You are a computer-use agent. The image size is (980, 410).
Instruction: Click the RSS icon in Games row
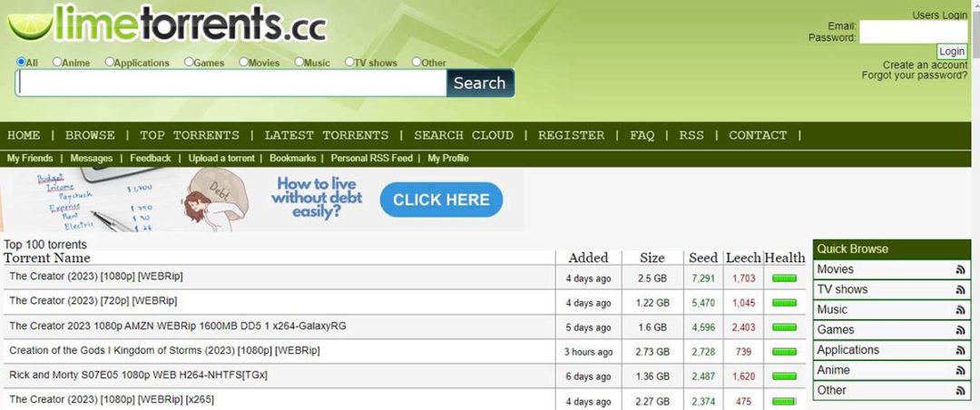click(960, 331)
